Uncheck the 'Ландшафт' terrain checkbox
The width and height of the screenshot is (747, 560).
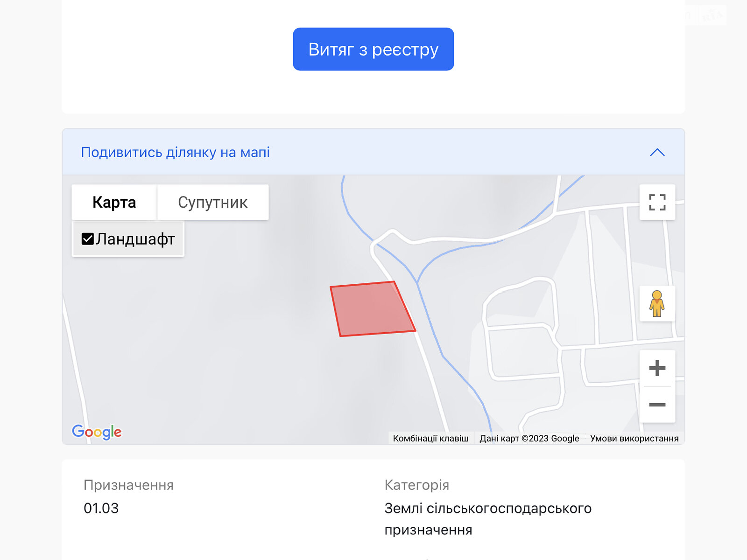click(88, 239)
